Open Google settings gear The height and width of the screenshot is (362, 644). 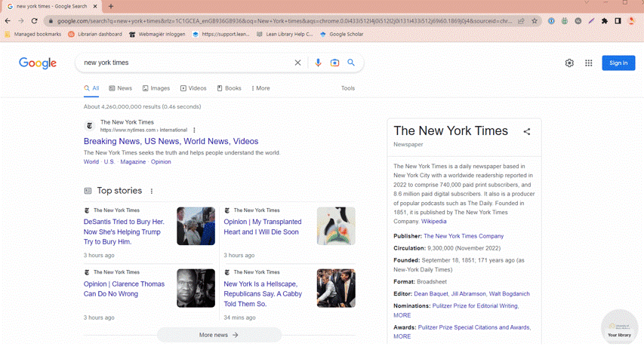click(x=569, y=63)
